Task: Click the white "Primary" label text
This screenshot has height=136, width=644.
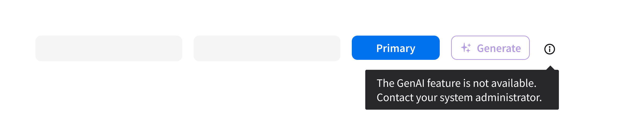Action: [x=396, y=48]
